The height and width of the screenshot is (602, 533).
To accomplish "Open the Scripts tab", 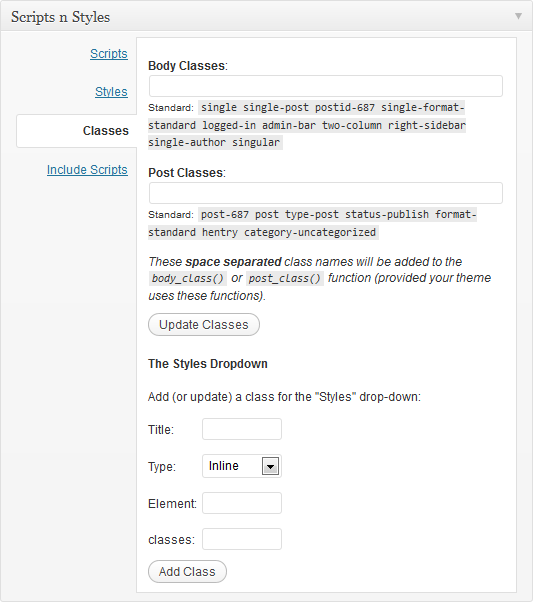I will point(109,54).
